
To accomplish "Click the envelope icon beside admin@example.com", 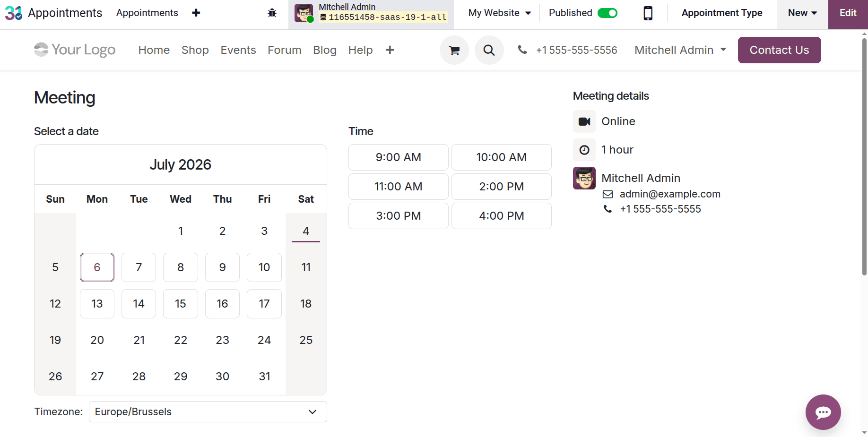I will pos(608,194).
